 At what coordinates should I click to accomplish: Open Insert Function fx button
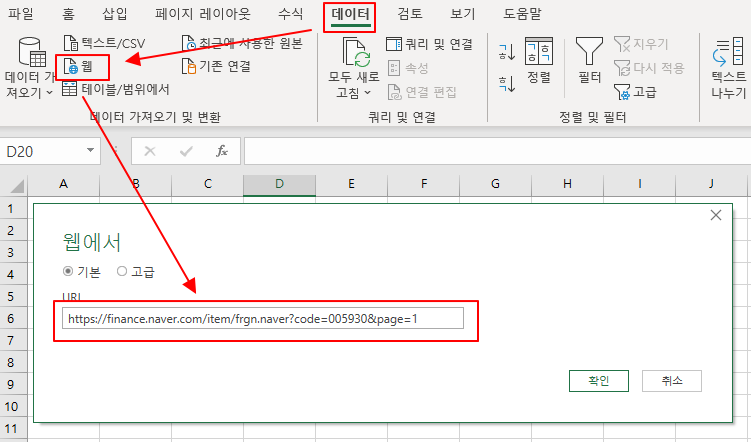pyautogui.click(x=222, y=151)
